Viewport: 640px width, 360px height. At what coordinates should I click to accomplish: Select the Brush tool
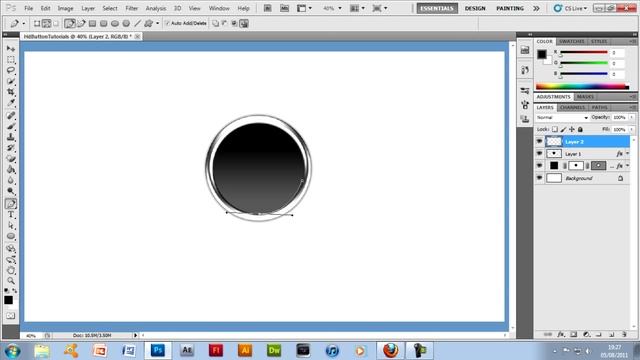click(11, 126)
